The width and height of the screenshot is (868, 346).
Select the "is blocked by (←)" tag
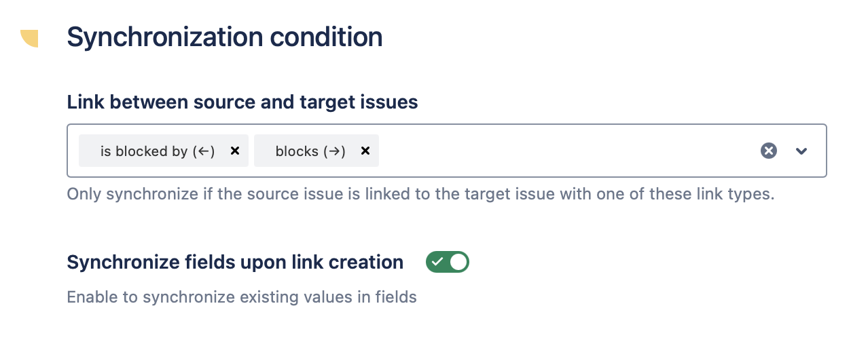[157, 151]
